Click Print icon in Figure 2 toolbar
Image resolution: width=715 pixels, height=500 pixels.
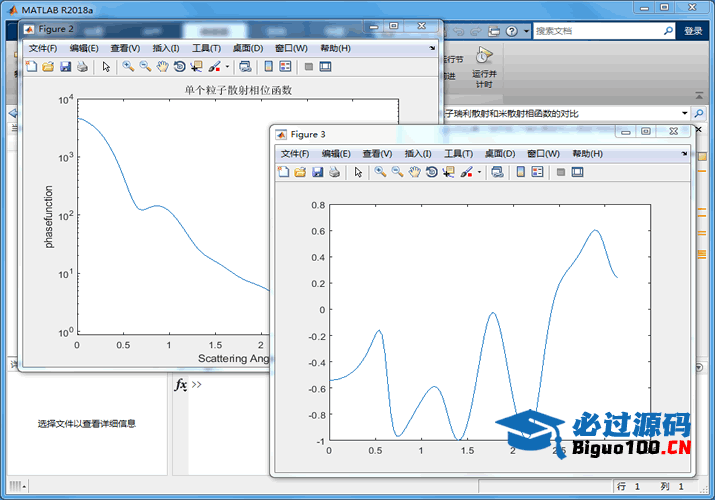82,67
